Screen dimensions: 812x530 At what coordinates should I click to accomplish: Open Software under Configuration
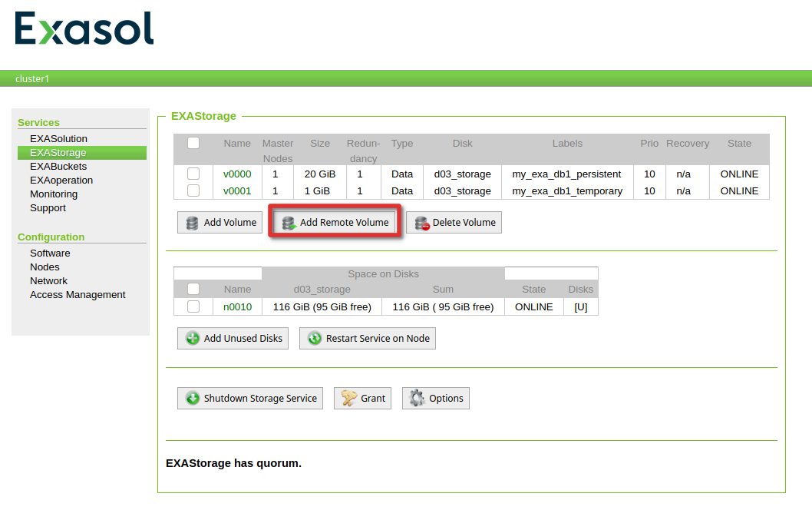coord(50,253)
